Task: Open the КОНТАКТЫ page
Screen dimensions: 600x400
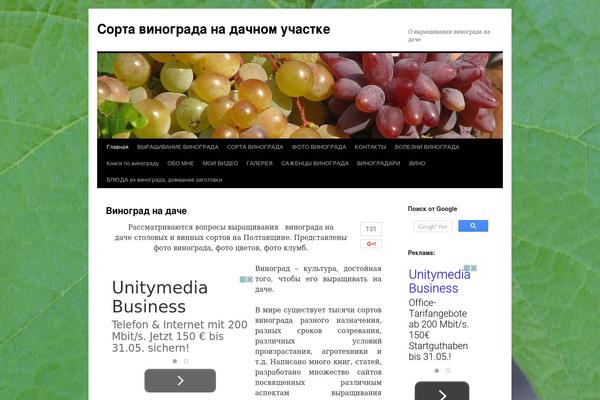Action: [x=370, y=147]
